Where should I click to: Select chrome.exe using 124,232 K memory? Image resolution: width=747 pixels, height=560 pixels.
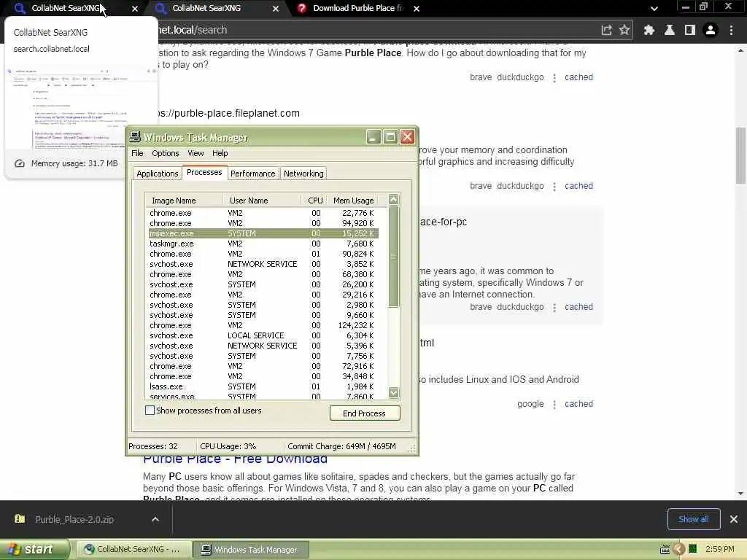(263, 325)
